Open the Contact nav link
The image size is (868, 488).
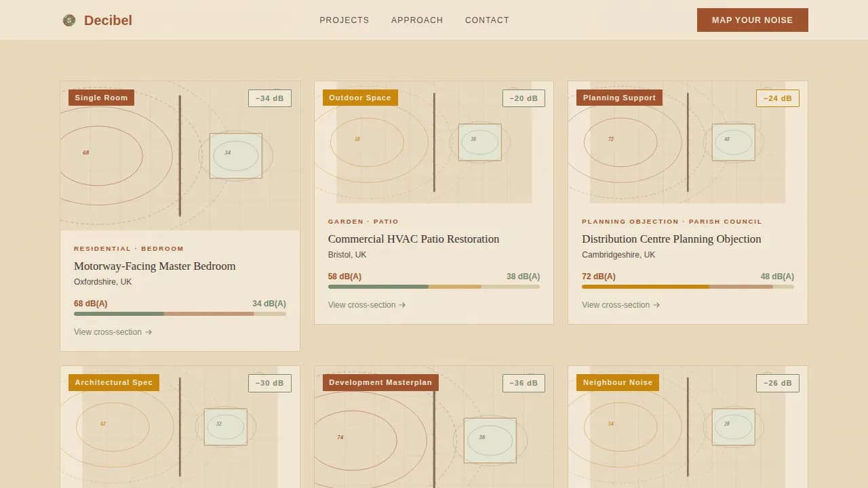click(487, 20)
